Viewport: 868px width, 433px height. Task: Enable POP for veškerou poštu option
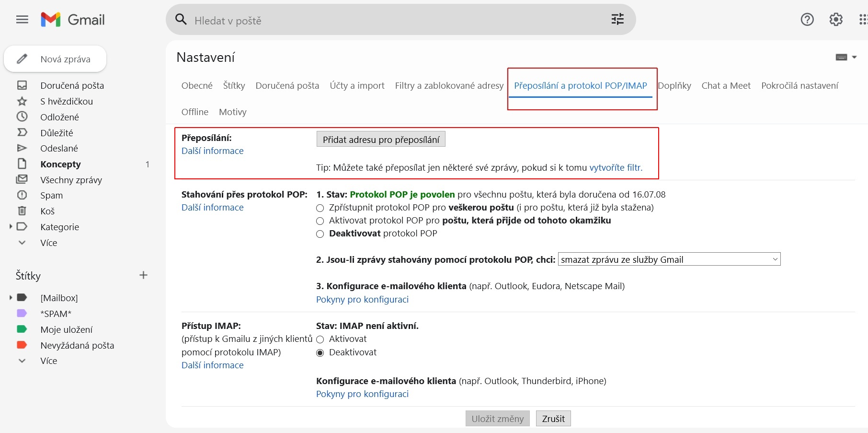click(320, 208)
